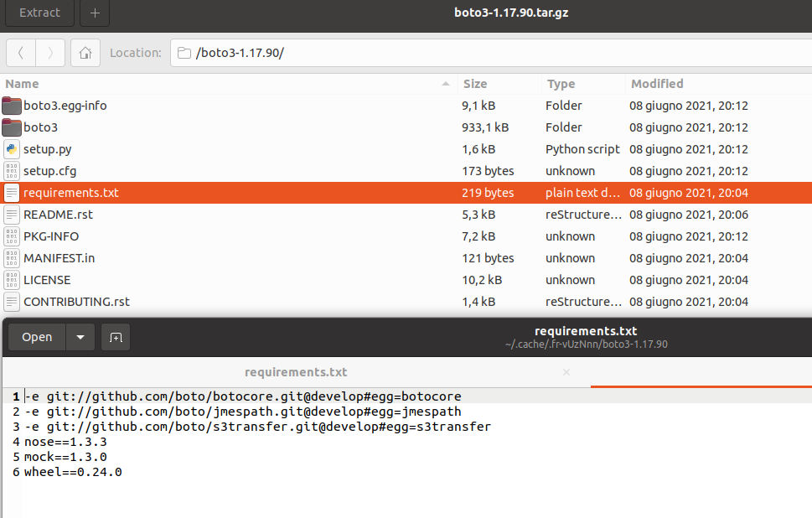Viewport: 812px width, 518px height.
Task: Click the boto3-1.17.90.tar.gz window title
Action: click(511, 13)
